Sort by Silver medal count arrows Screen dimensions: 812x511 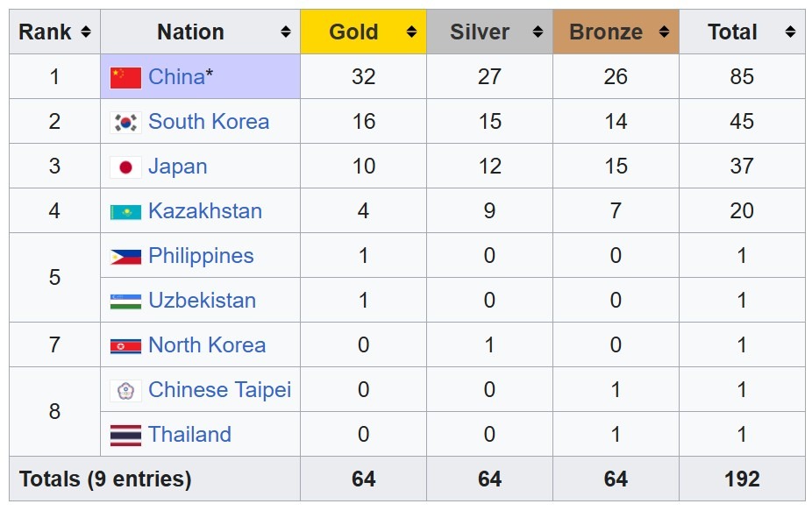coord(538,32)
